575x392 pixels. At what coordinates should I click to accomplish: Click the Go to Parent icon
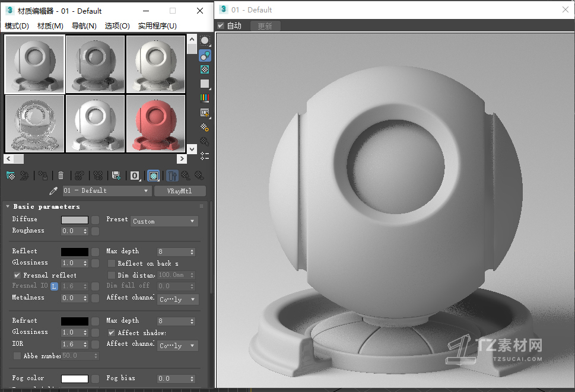click(x=185, y=176)
